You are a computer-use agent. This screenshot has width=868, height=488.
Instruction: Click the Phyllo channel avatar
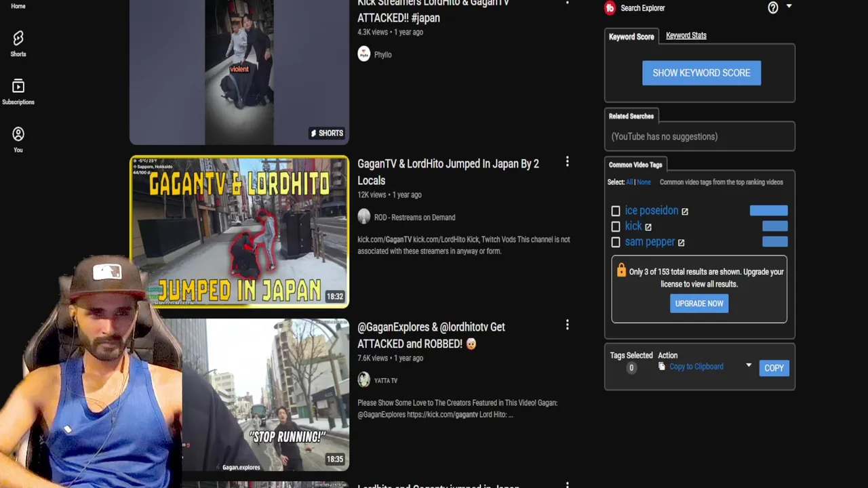pyautogui.click(x=364, y=54)
